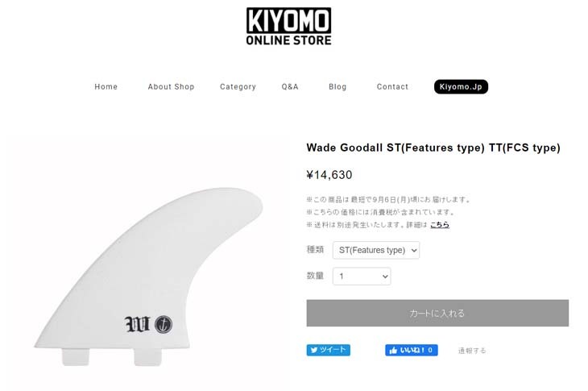Go to the Home menu item
588x391 pixels.
point(106,87)
